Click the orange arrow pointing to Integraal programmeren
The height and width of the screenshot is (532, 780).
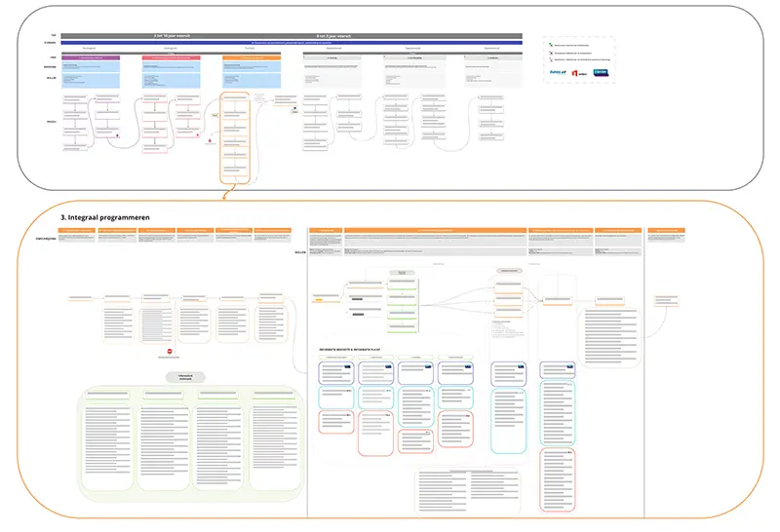[x=224, y=195]
